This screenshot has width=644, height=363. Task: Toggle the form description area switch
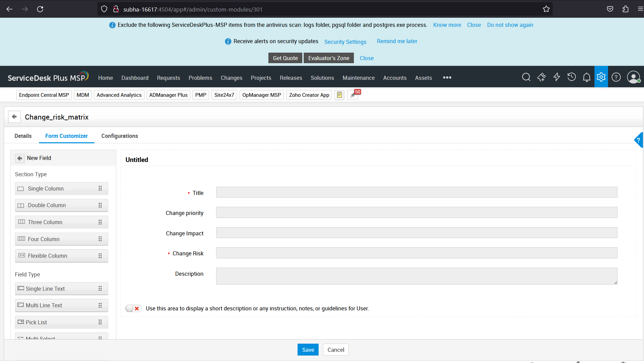pyautogui.click(x=133, y=308)
